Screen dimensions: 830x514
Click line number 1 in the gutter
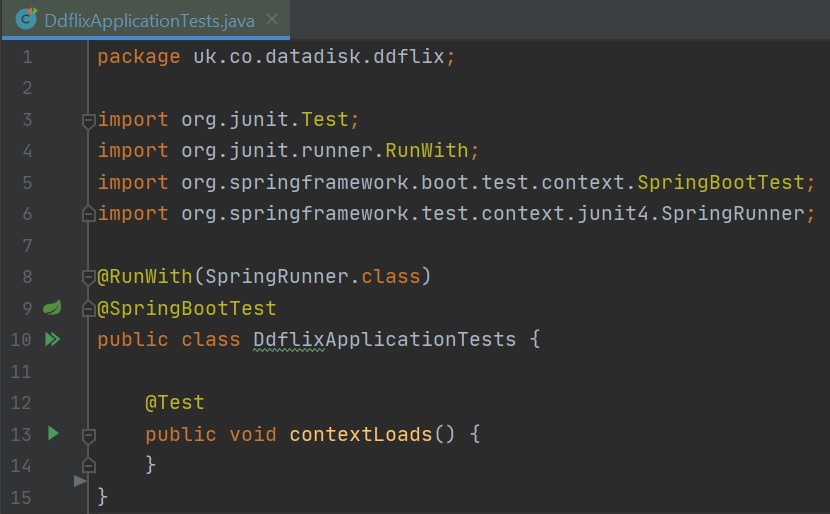[26, 57]
